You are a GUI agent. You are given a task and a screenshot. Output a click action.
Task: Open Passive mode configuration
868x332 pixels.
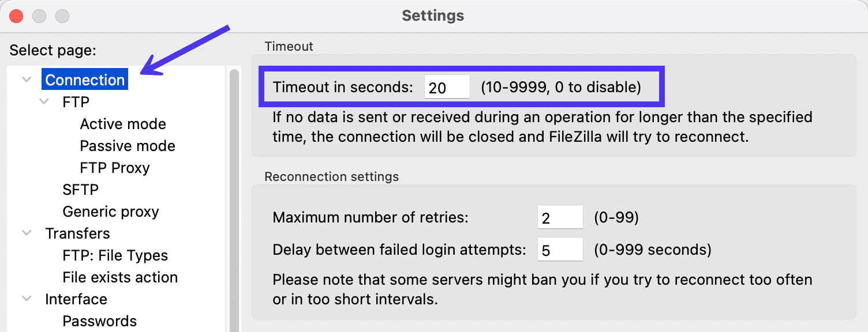[x=127, y=145]
